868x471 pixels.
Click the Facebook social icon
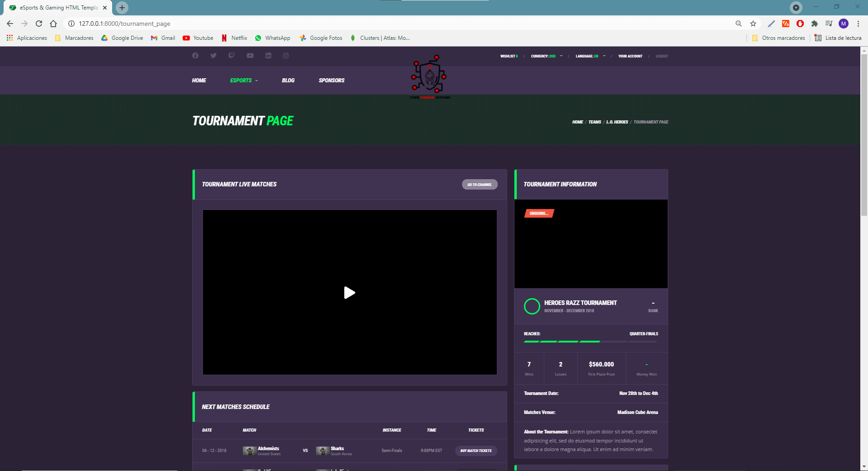[195, 56]
